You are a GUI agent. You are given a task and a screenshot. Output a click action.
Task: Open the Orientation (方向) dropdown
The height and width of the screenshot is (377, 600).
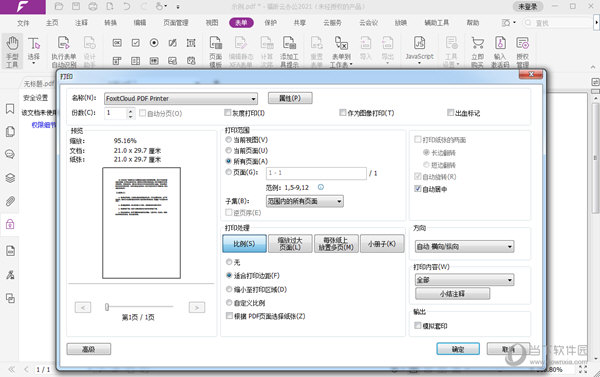pyautogui.click(x=464, y=246)
